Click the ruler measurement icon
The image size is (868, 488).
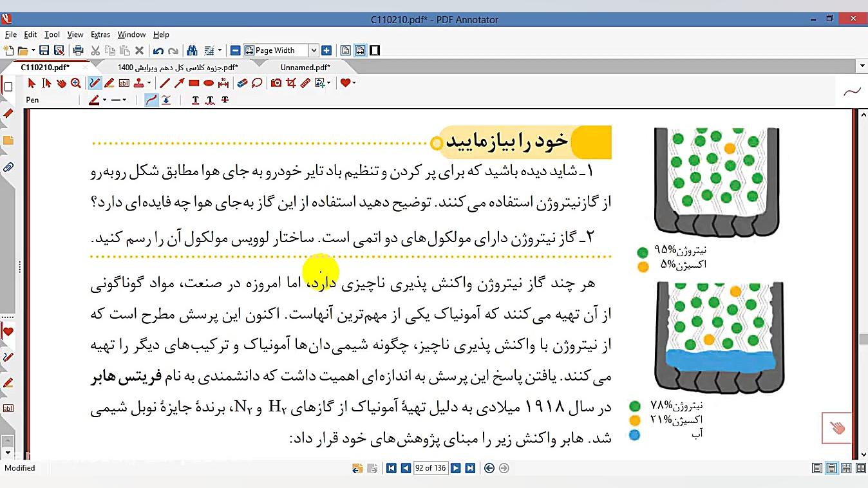coord(305,83)
